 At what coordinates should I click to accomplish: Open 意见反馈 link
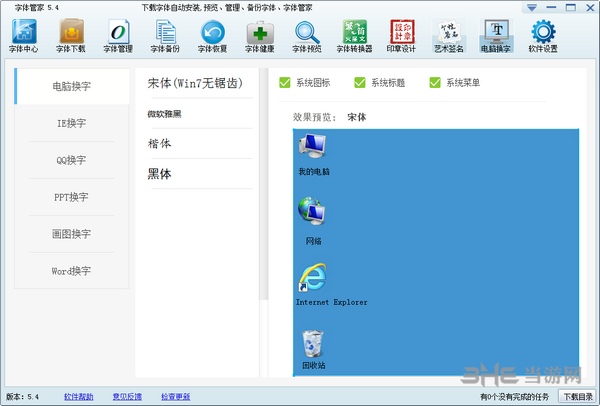pos(127,396)
